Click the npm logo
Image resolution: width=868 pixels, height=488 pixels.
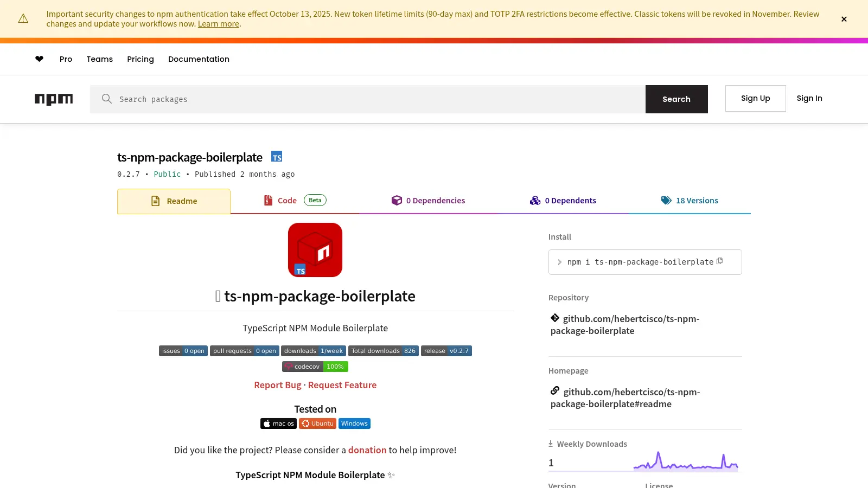54,99
